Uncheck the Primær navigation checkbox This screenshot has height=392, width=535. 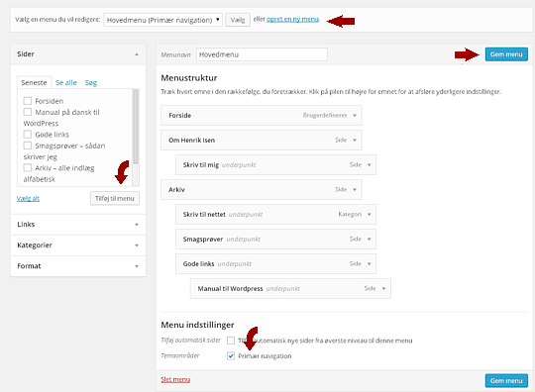pyautogui.click(x=231, y=355)
